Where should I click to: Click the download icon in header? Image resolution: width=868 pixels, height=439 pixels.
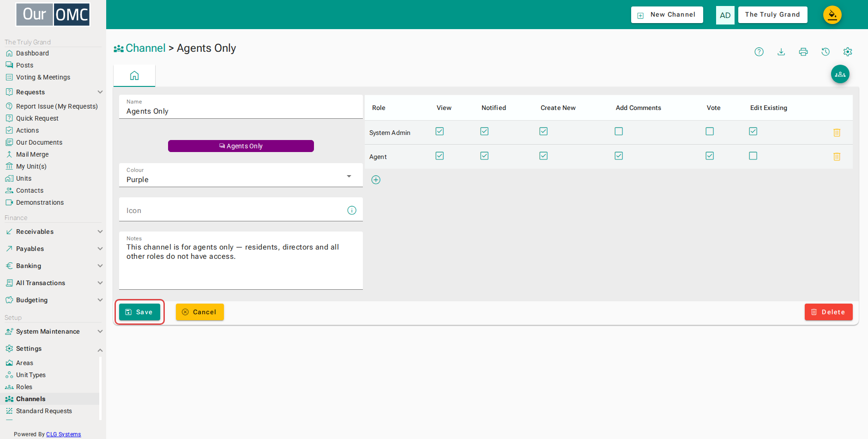click(781, 52)
